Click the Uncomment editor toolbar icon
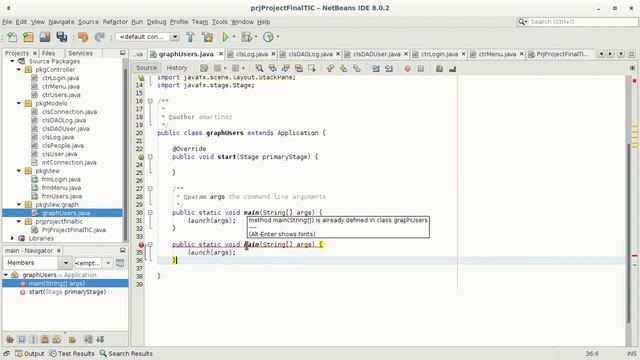This screenshot has width=640, height=360. tap(452, 69)
